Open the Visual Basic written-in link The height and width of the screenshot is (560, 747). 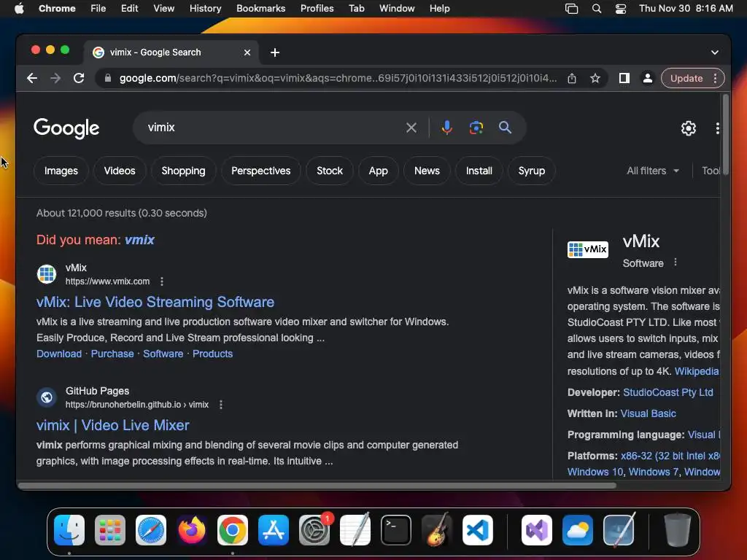(648, 413)
